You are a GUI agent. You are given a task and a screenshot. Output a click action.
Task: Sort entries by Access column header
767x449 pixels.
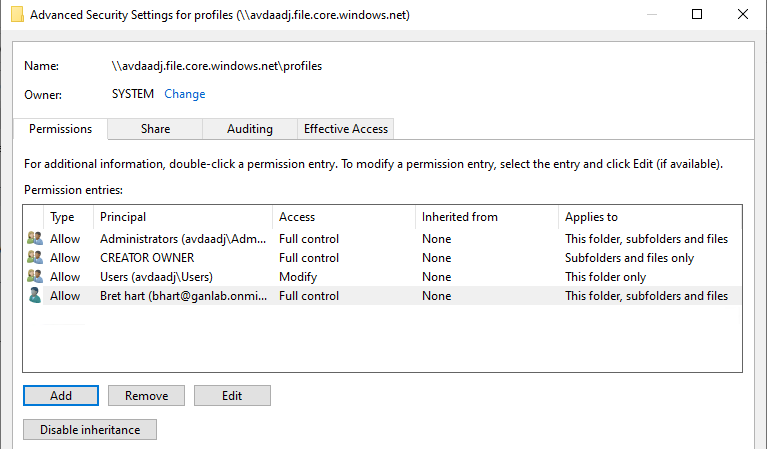343,217
